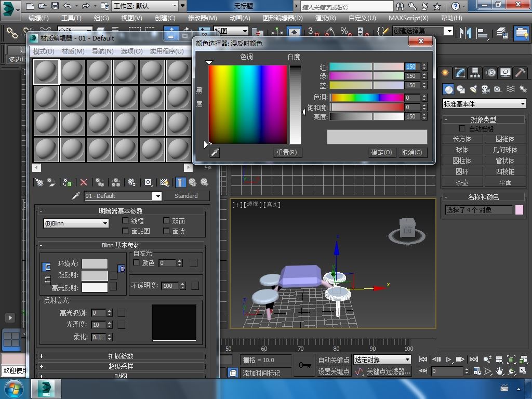Open the 01 - Default material name dropdown
The image size is (532, 399).
coord(157,196)
